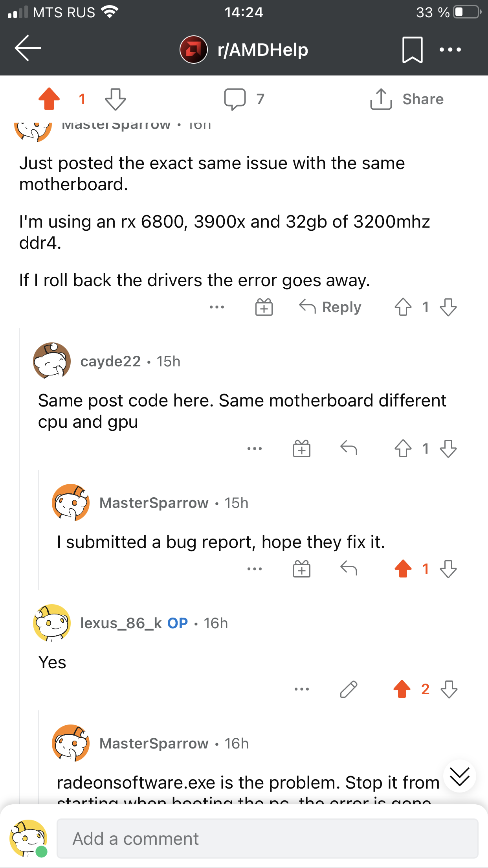Image resolution: width=488 pixels, height=868 pixels.
Task: View cayde22's avatar profile
Action: click(x=52, y=361)
